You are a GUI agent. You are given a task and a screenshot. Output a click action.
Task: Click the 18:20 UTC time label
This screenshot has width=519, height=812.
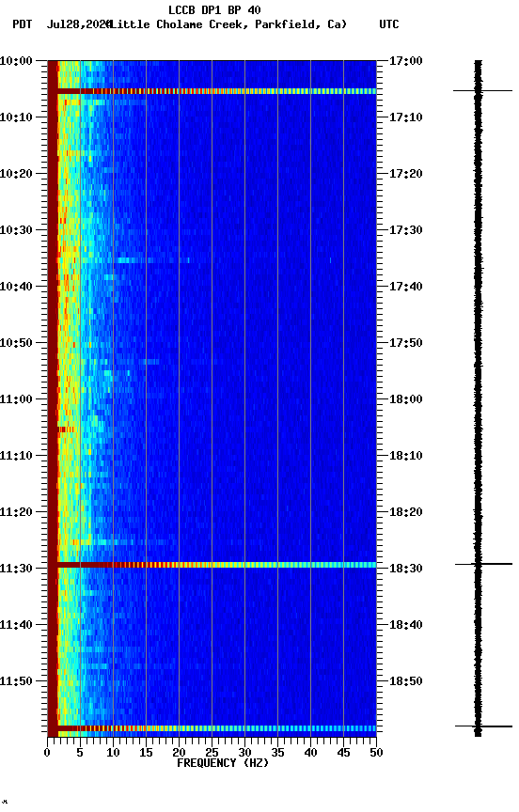pyautogui.click(x=406, y=512)
